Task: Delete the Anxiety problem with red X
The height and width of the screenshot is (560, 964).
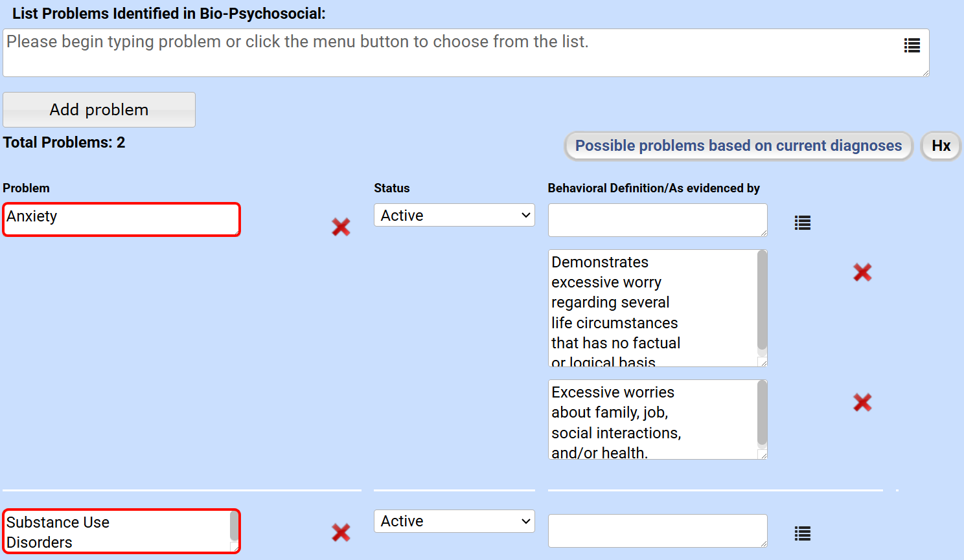Action: pyautogui.click(x=341, y=227)
